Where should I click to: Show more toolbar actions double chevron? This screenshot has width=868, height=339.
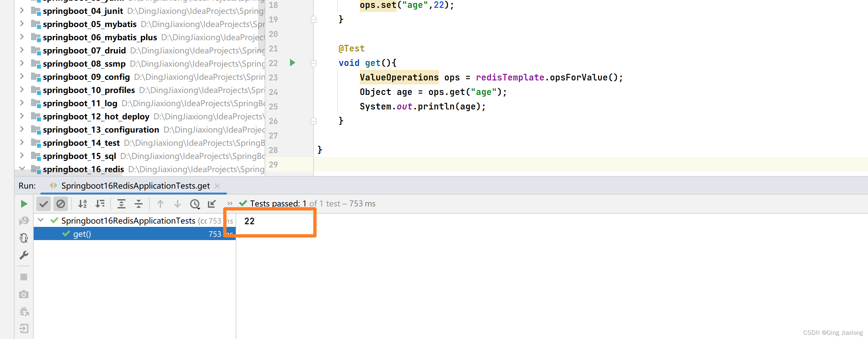click(230, 204)
